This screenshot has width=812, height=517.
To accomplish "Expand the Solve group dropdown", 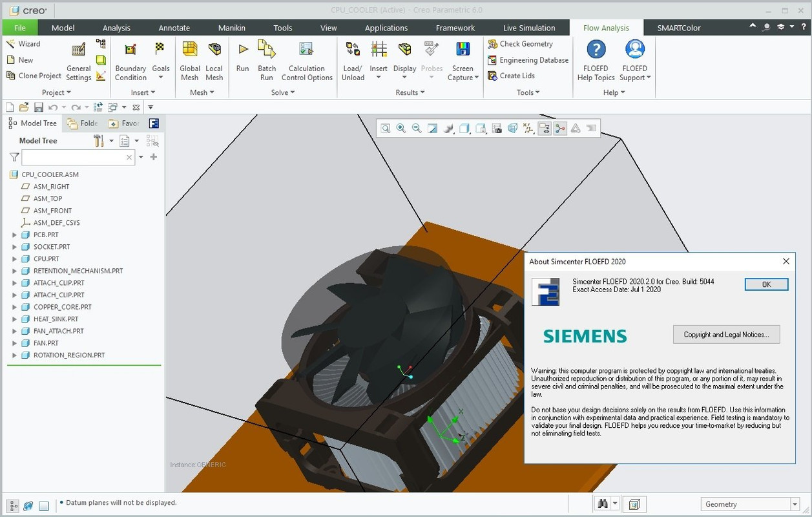I will [283, 92].
